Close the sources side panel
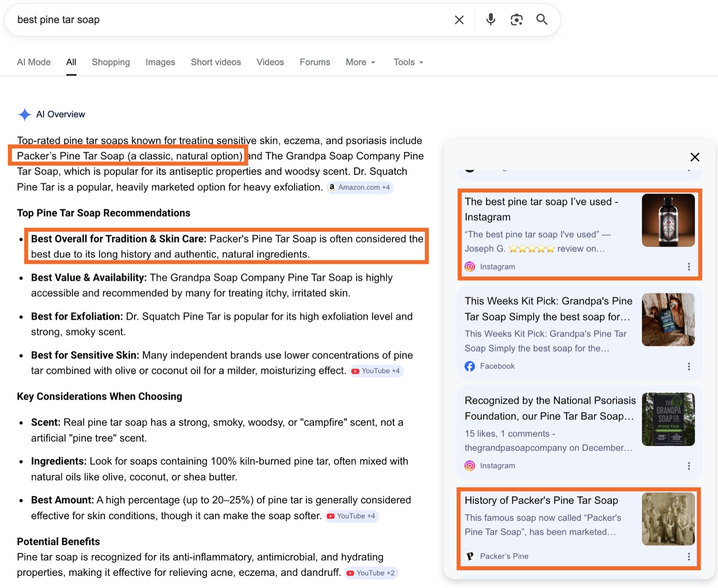718x588 pixels. (695, 157)
